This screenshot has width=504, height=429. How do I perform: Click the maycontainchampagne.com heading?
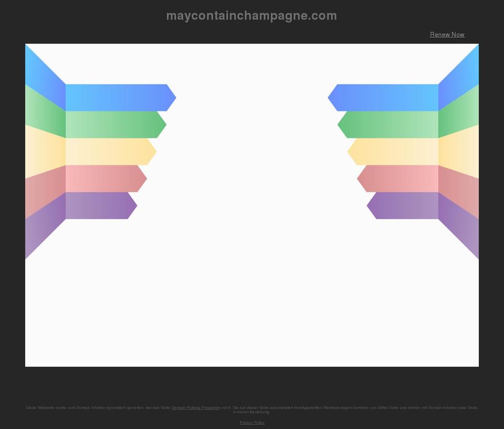click(251, 16)
